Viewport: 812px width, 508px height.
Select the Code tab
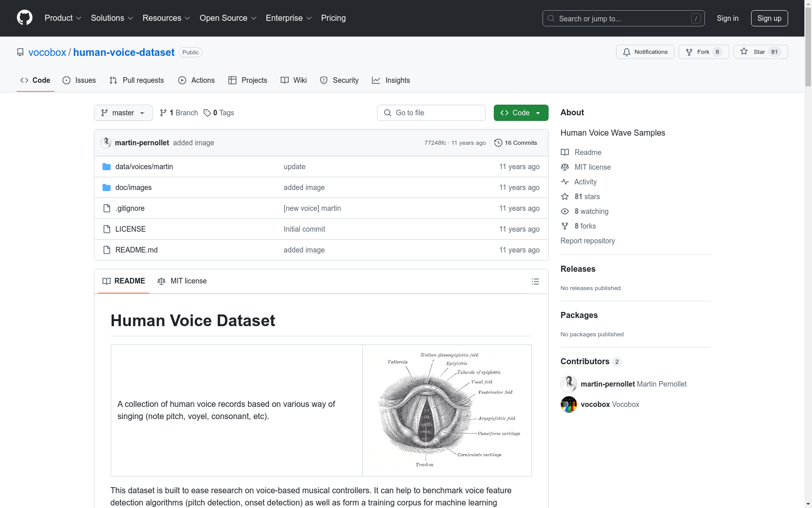(36, 80)
